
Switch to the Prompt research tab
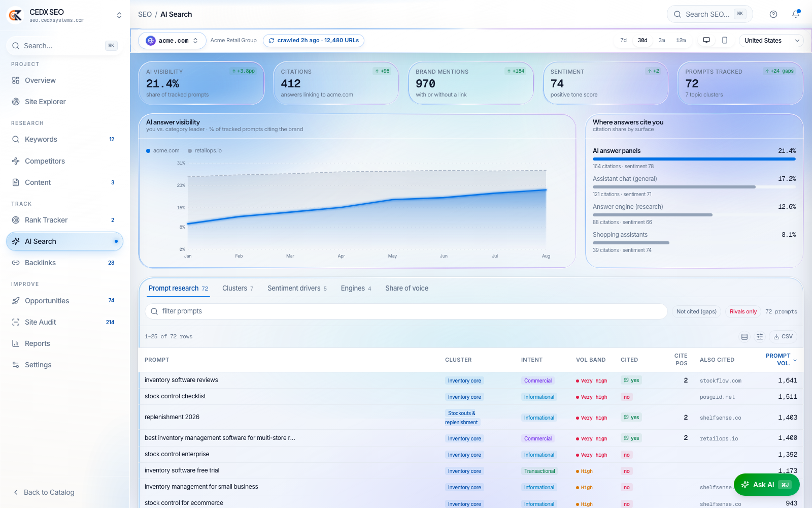coord(178,288)
